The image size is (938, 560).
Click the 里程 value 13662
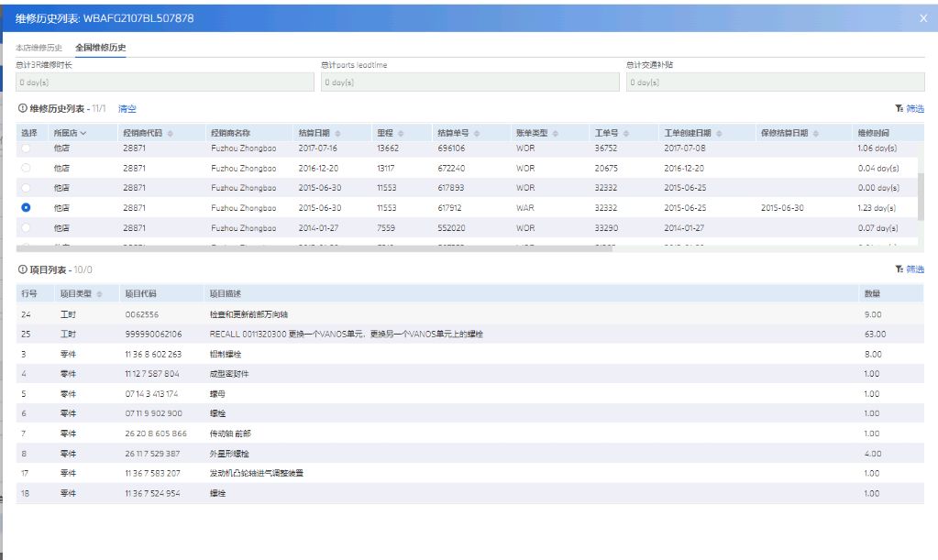(x=388, y=148)
